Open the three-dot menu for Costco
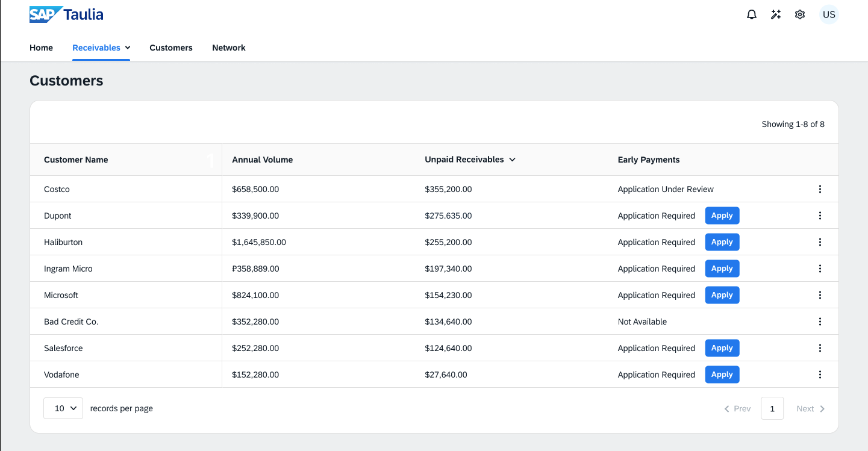The image size is (868, 451). (820, 189)
